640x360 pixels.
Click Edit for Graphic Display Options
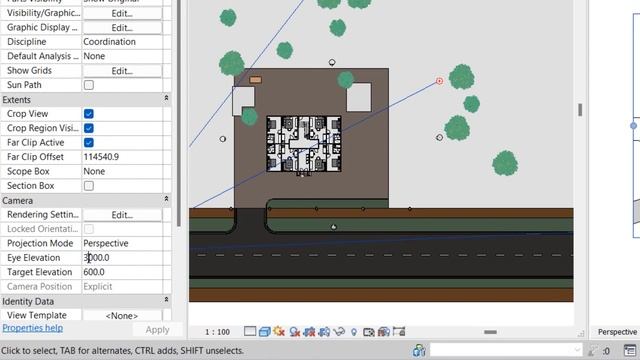coord(122,28)
